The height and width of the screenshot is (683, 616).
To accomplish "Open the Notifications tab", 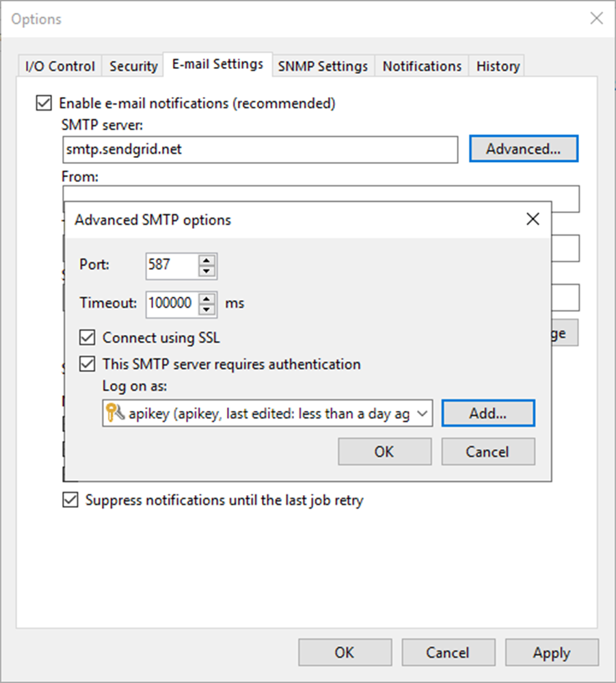I will 422,66.
